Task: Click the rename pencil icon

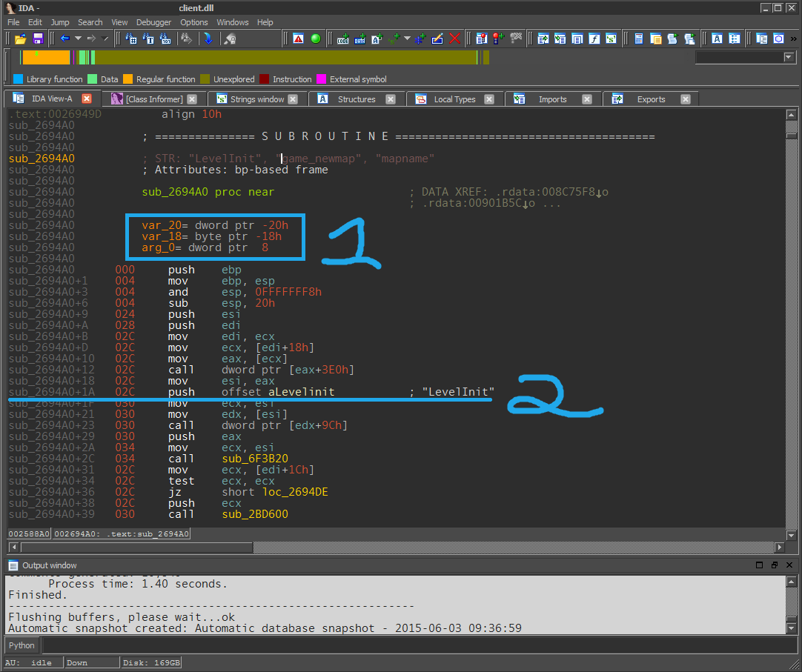Action: coord(437,39)
